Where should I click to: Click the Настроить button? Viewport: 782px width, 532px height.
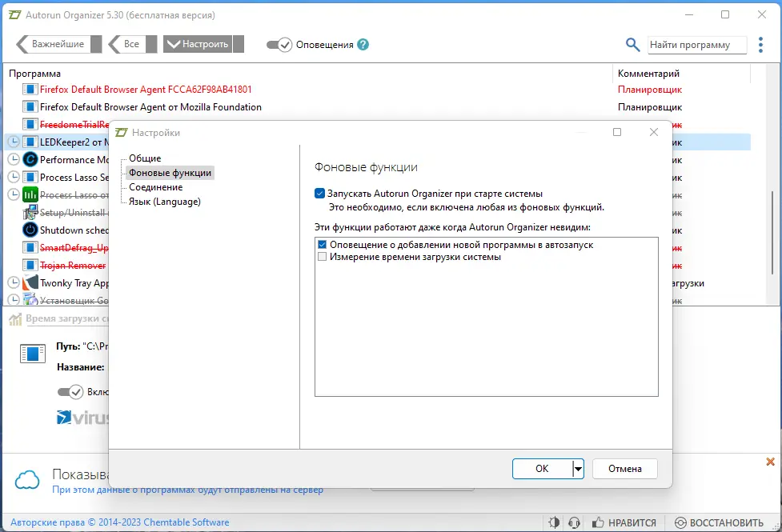(198, 44)
